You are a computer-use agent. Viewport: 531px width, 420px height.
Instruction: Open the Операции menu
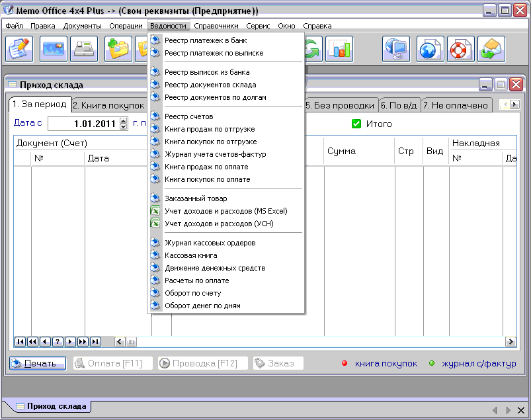point(126,26)
